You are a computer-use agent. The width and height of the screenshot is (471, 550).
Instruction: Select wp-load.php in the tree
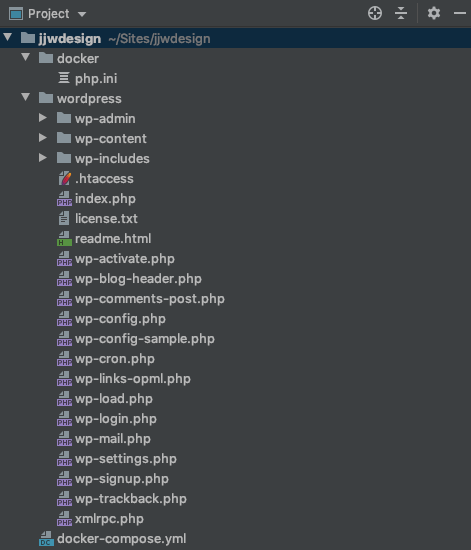114,399
